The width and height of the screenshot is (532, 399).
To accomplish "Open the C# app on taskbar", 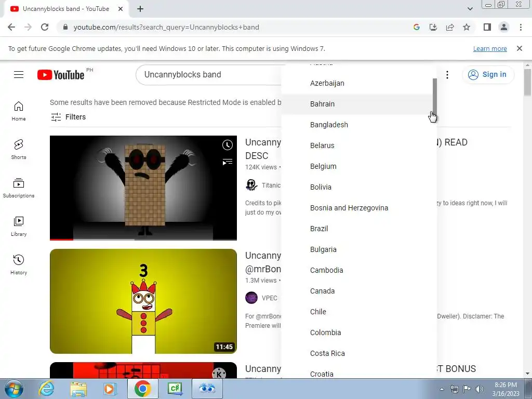I will pos(175,389).
